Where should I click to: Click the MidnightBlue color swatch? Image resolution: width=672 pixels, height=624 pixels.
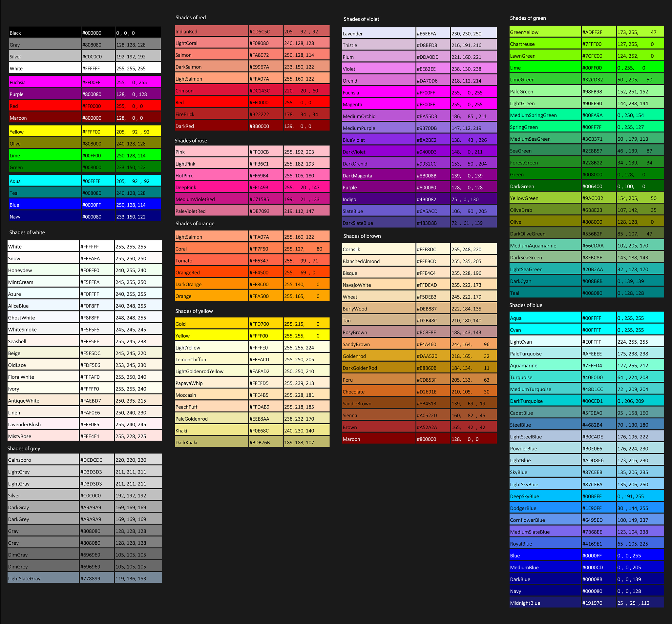(545, 603)
